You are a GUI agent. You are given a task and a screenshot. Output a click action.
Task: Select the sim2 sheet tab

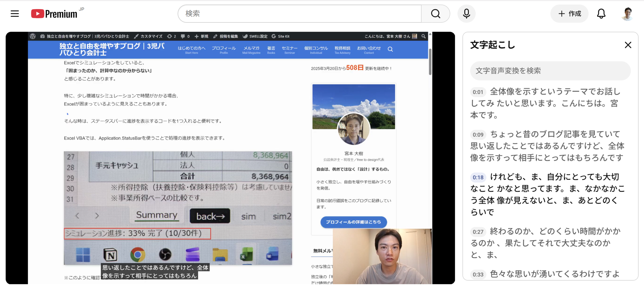click(x=281, y=216)
